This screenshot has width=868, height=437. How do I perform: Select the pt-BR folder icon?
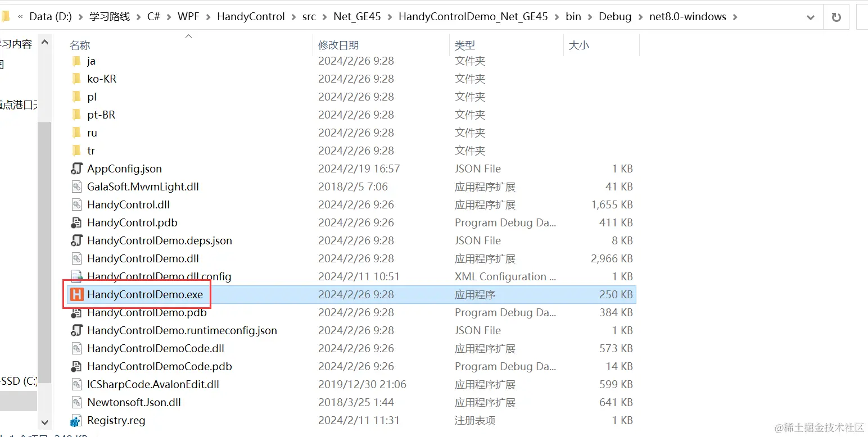click(x=77, y=115)
